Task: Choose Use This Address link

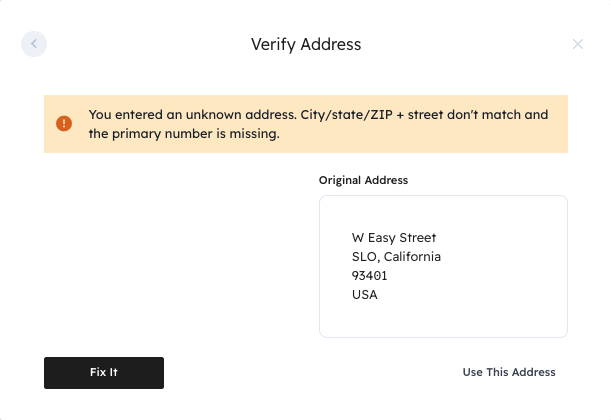Action: 508,372
